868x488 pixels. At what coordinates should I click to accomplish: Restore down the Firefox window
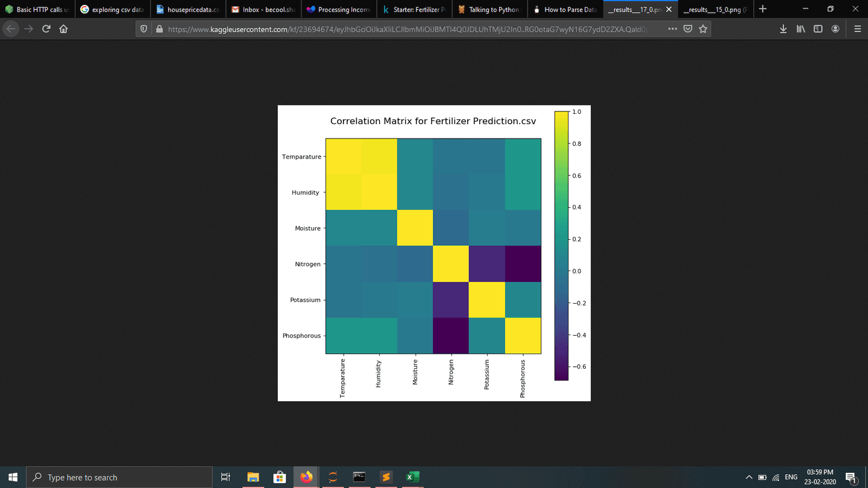831,9
